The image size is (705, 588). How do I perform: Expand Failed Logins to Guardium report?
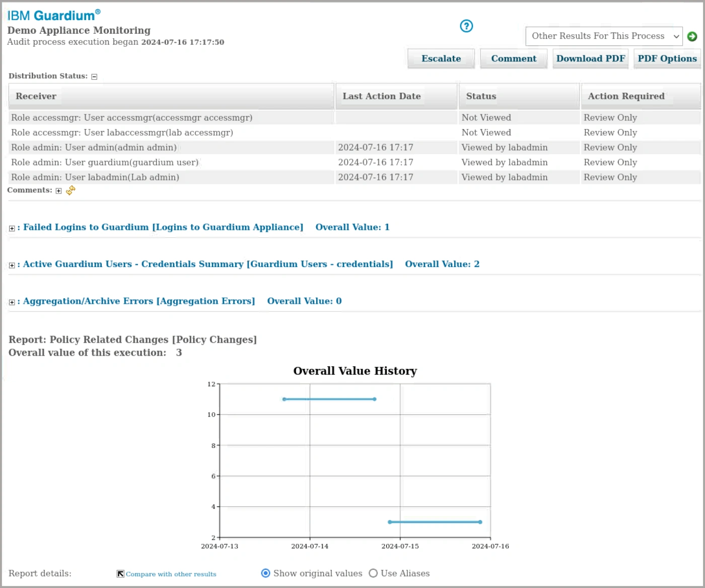tap(12, 228)
